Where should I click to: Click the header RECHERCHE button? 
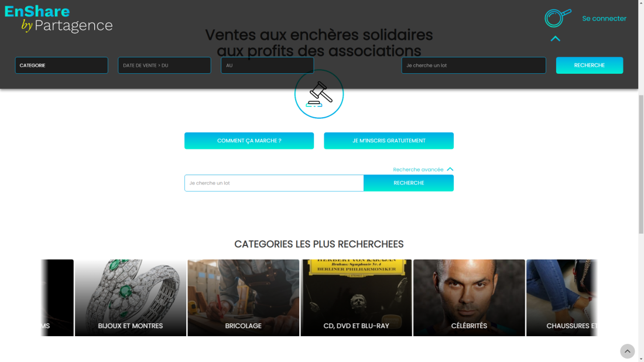[x=590, y=66]
